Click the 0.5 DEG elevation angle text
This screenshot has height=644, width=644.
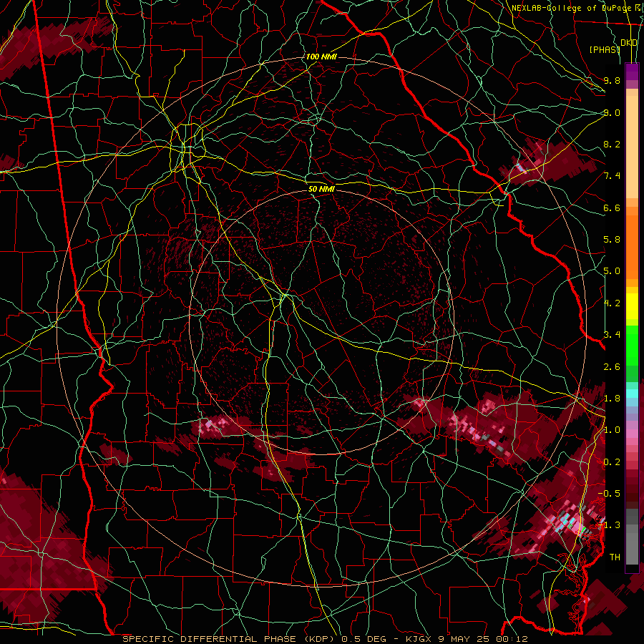(366, 639)
